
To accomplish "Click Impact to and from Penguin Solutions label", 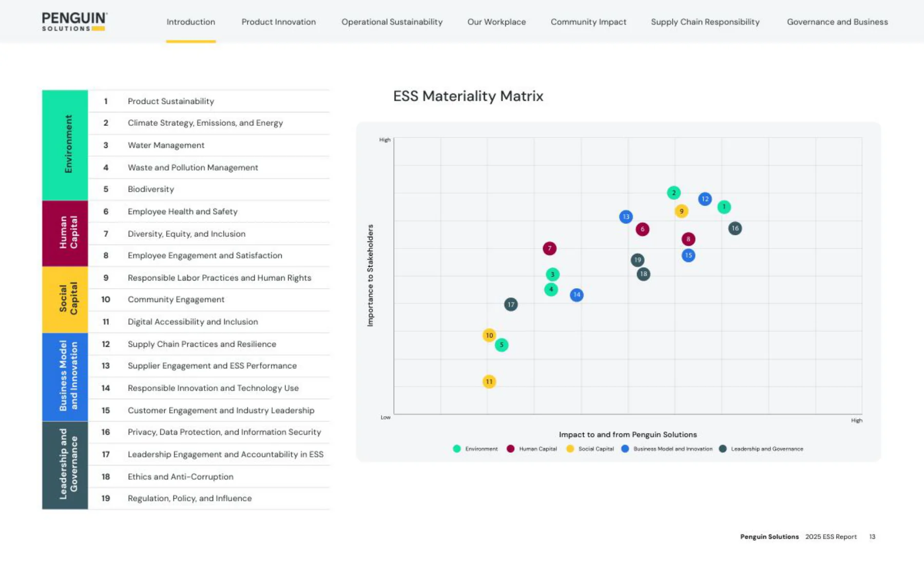I will click(x=628, y=435).
